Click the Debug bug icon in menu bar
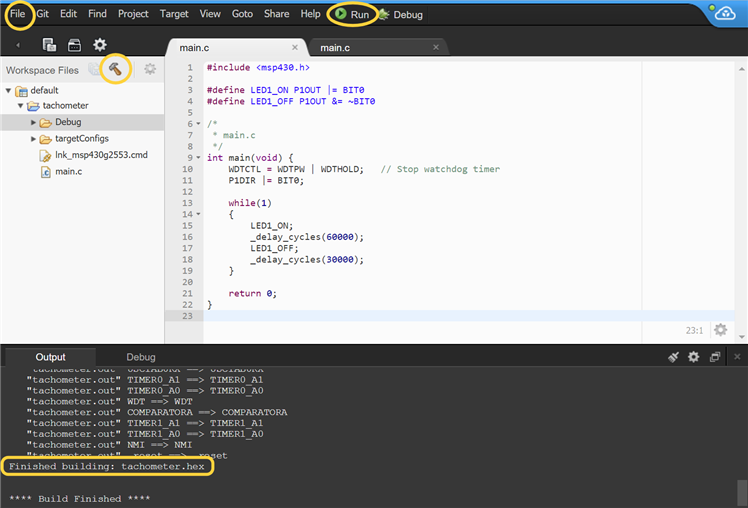 coord(383,14)
